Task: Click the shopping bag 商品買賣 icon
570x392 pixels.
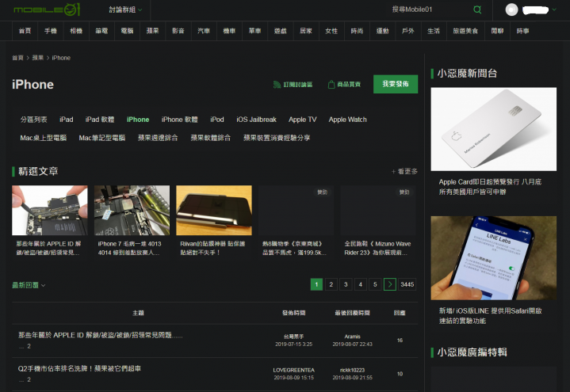Action: (331, 85)
